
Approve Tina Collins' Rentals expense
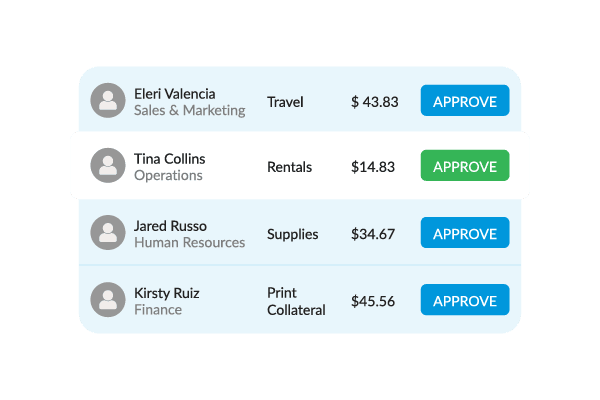pyautogui.click(x=465, y=166)
